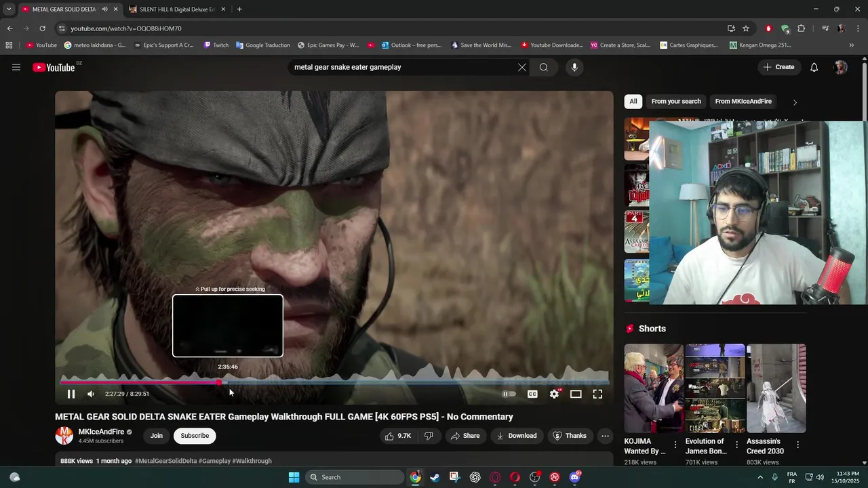Open KOJIMA Wanted By short thumbnail
Image resolution: width=868 pixels, height=488 pixels.
pyautogui.click(x=654, y=388)
